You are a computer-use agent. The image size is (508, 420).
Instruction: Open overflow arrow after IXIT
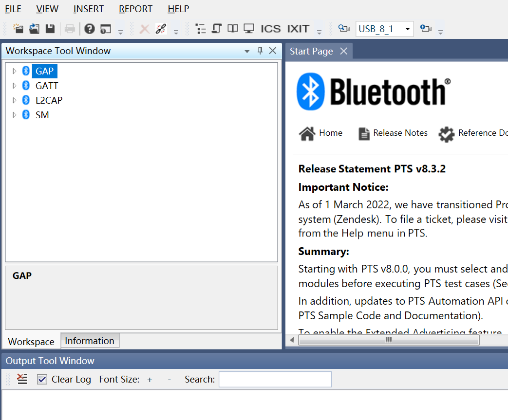pyautogui.click(x=319, y=32)
